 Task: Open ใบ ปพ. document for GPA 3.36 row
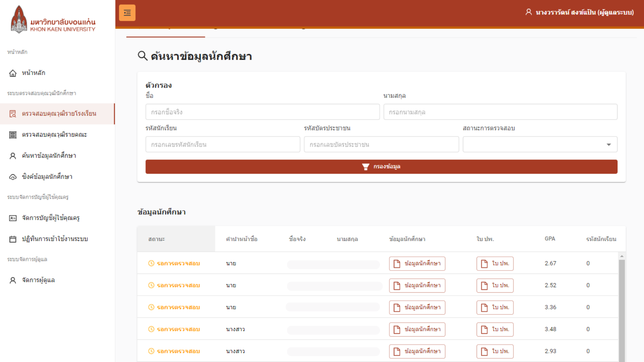[495, 307]
